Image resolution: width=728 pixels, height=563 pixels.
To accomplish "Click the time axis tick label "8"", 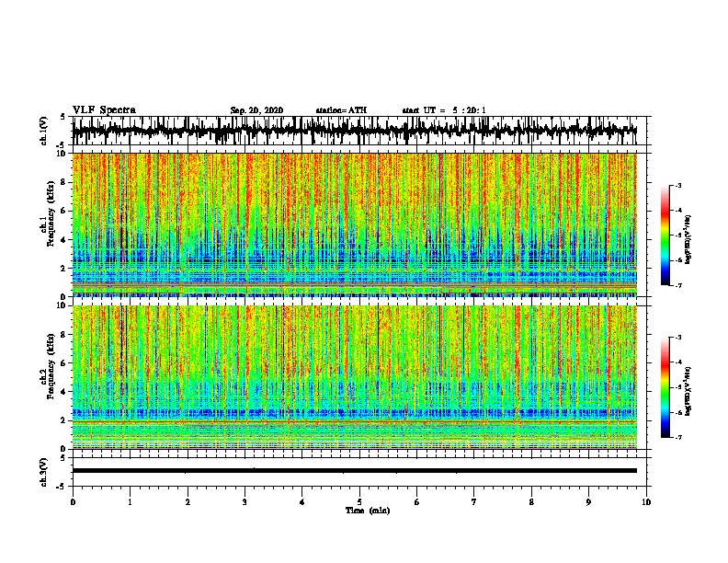I will (531, 502).
